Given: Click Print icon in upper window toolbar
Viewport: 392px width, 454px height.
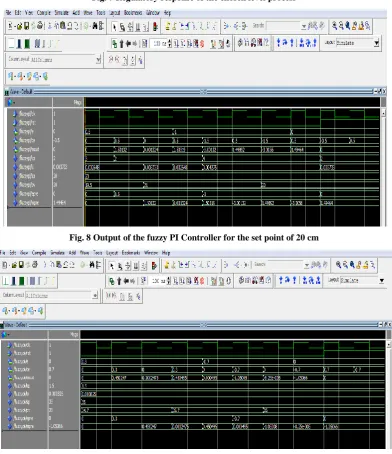Looking at the screenshot, I should click(40, 26).
